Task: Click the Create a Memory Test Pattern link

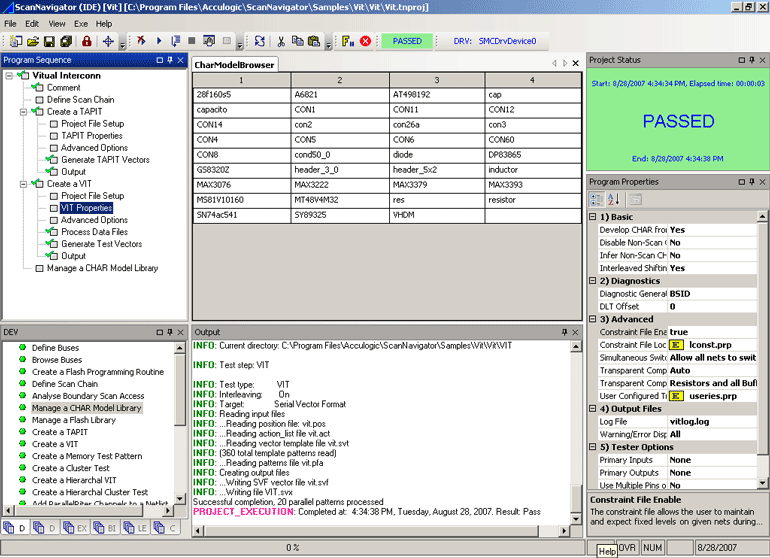Action: 87,456
